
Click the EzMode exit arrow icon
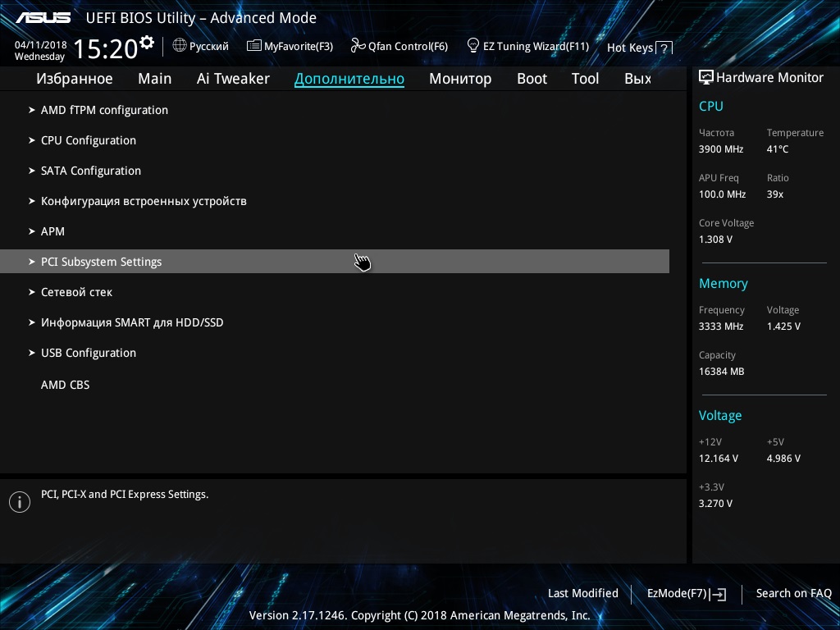coord(718,594)
